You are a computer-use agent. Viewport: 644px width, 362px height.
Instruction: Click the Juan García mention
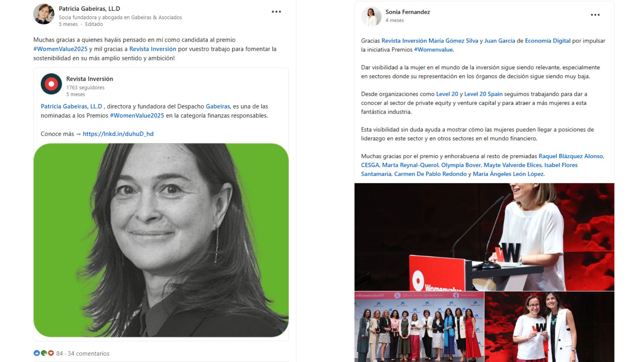pos(499,41)
